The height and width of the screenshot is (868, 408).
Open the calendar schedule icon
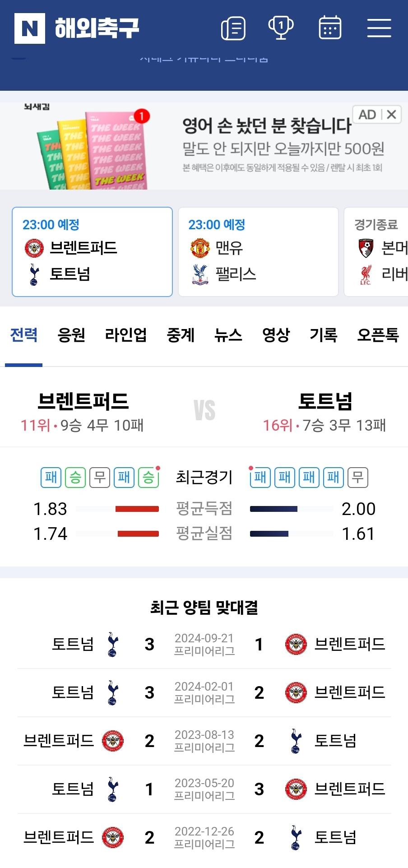pyautogui.click(x=330, y=28)
